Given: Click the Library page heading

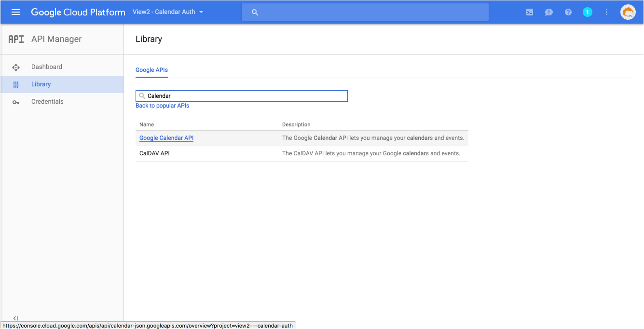Looking at the screenshot, I should tap(149, 39).
